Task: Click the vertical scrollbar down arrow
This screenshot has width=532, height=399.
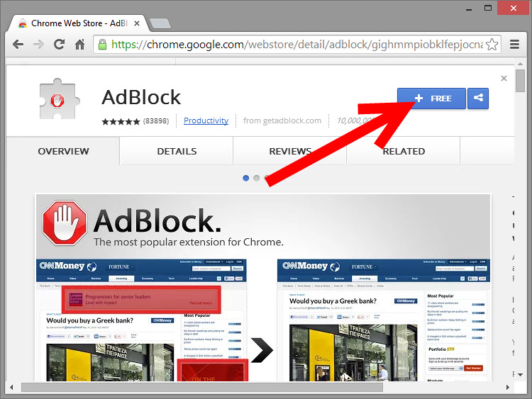Action: 521,375
